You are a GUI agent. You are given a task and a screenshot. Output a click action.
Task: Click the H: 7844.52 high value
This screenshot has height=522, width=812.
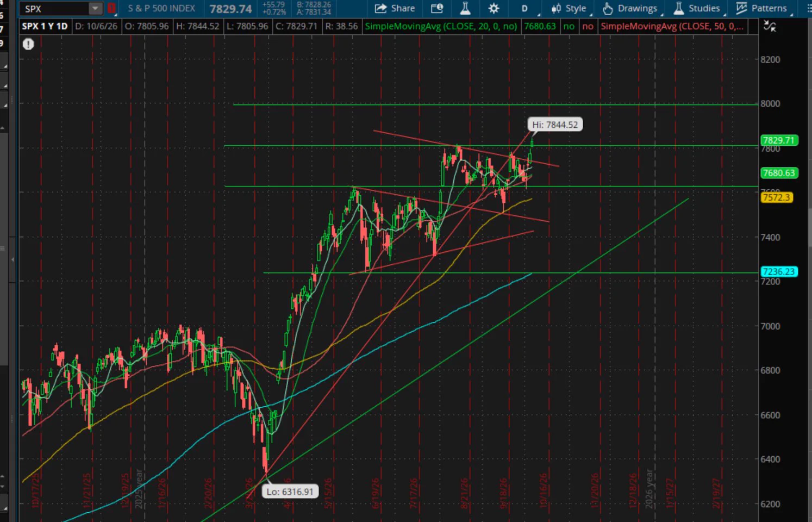point(198,26)
